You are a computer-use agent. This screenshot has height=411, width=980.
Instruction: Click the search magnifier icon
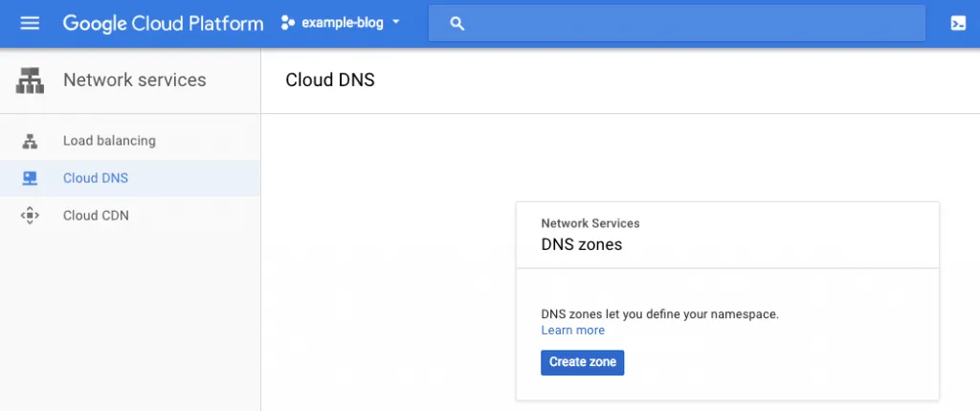(x=457, y=24)
